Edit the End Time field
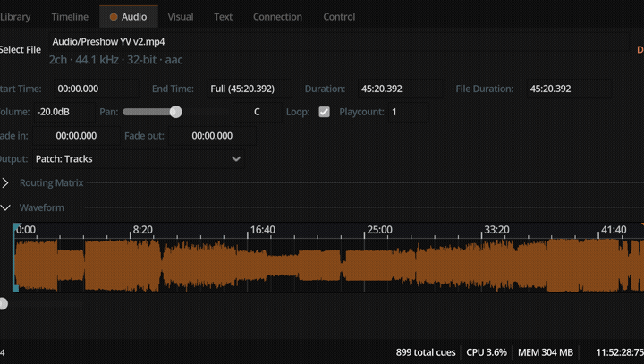This screenshot has height=364, width=644. click(250, 89)
